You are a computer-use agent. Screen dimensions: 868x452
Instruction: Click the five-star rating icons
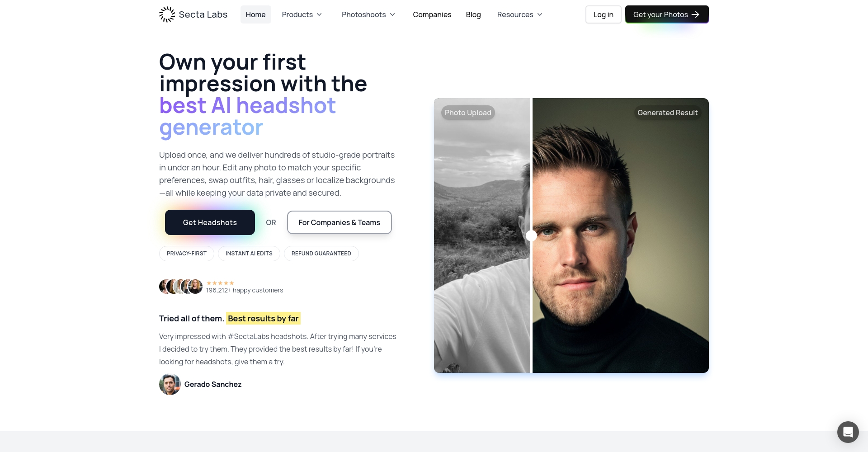[220, 283]
